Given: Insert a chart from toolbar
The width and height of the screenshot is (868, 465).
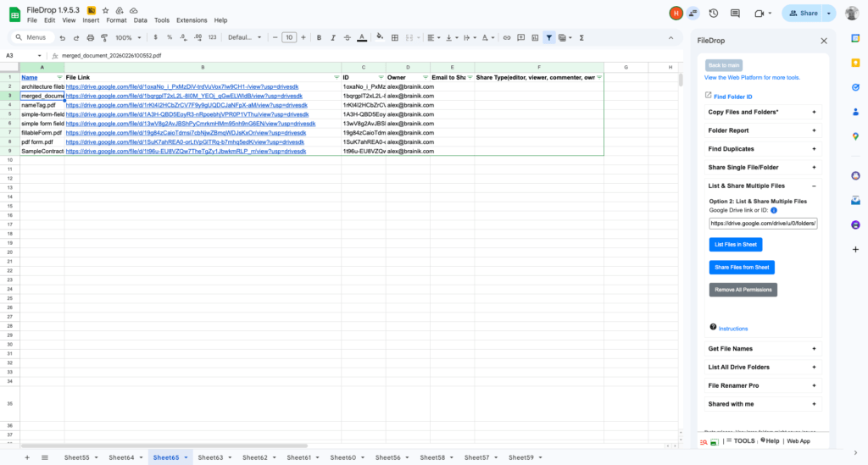Looking at the screenshot, I should pyautogui.click(x=535, y=37).
